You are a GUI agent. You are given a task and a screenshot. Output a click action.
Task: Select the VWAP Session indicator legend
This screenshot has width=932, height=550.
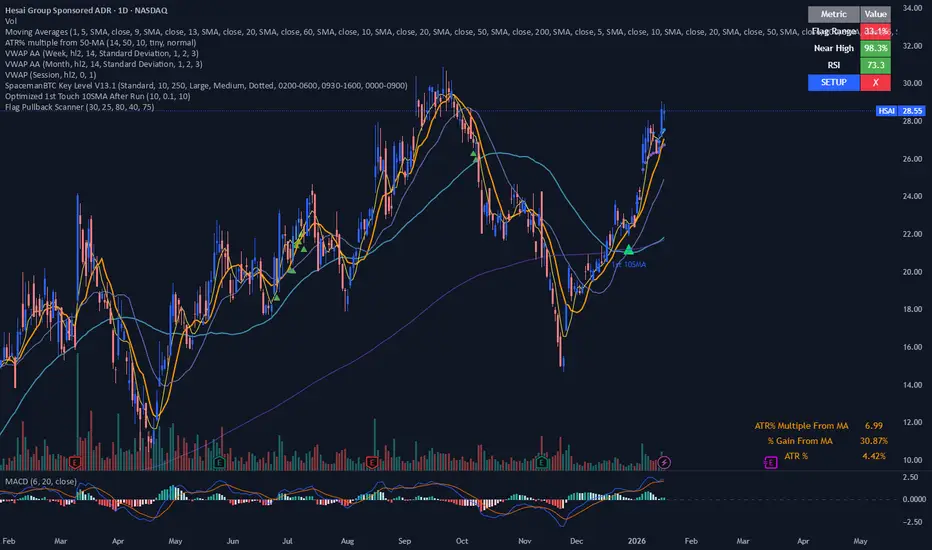(51, 74)
